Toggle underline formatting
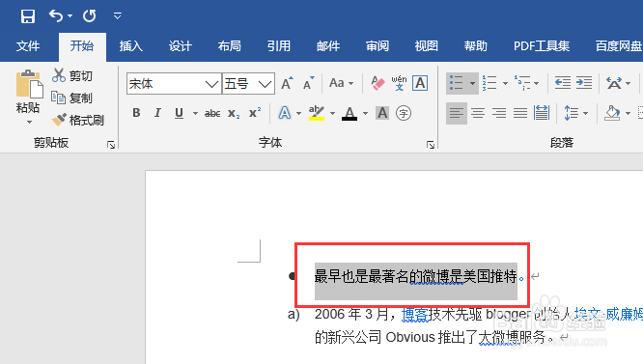The width and height of the screenshot is (643, 364). click(x=179, y=113)
